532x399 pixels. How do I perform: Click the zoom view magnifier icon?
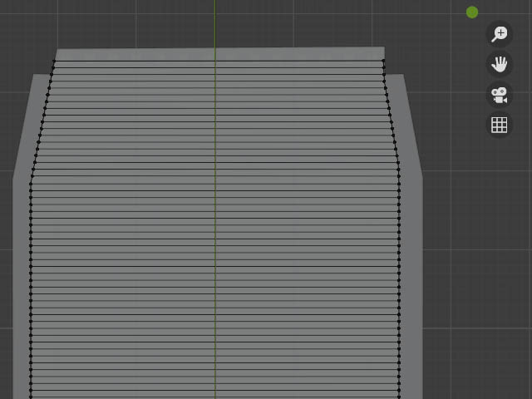[x=499, y=34]
